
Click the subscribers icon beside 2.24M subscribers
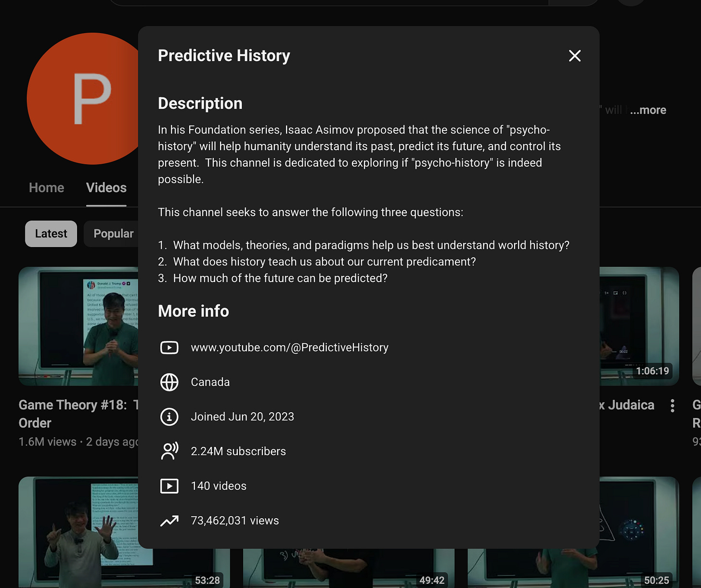(x=169, y=451)
